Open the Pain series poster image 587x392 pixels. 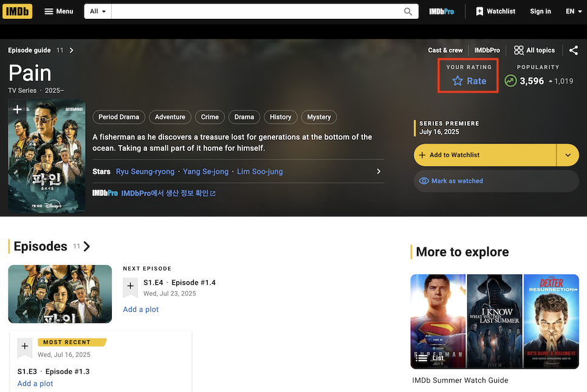(x=47, y=157)
